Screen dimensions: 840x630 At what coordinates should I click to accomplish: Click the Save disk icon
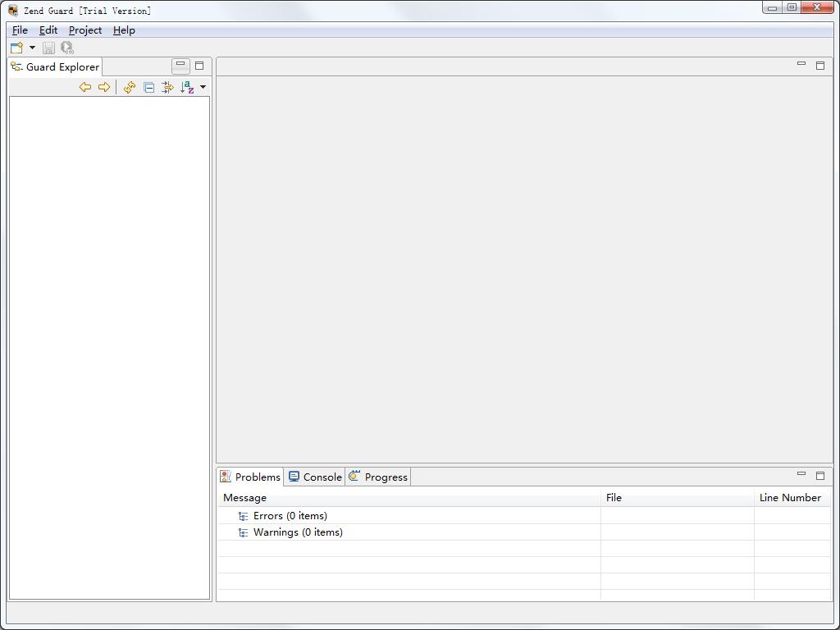(48, 48)
